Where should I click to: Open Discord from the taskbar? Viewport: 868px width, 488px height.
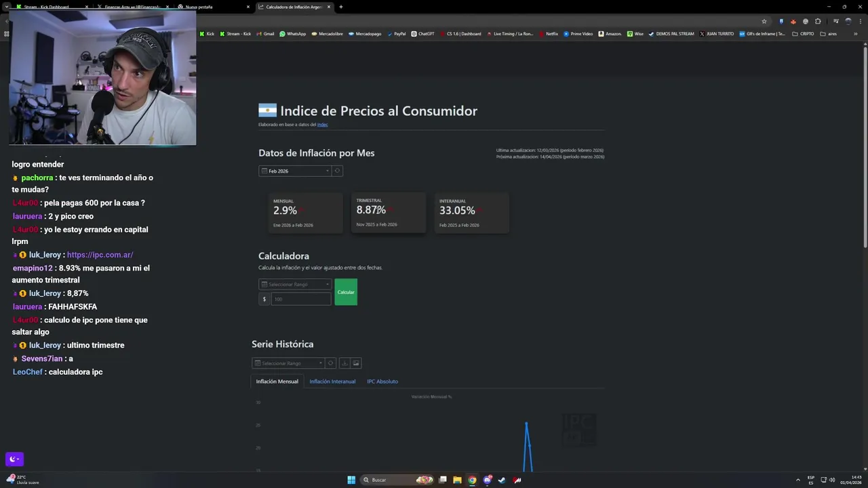[x=487, y=480]
